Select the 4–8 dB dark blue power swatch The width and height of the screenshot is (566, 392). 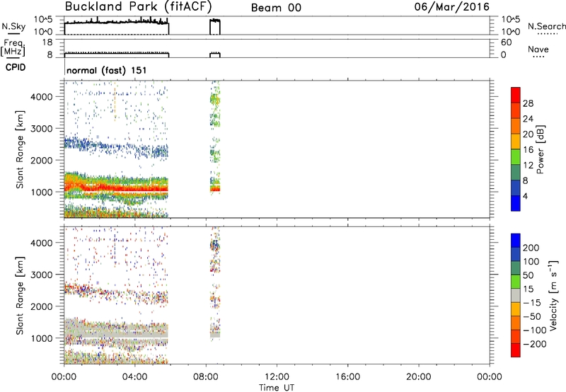(x=516, y=188)
